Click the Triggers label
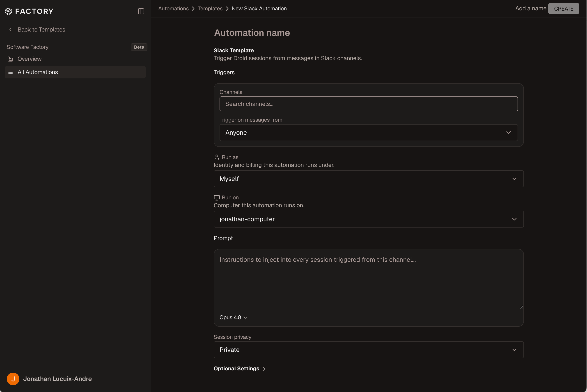The image size is (587, 392). (224, 72)
